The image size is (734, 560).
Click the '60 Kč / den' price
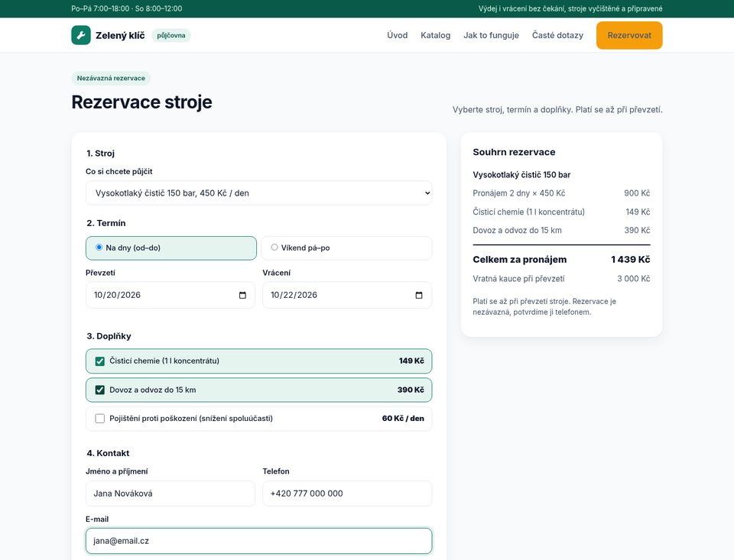[x=403, y=419]
